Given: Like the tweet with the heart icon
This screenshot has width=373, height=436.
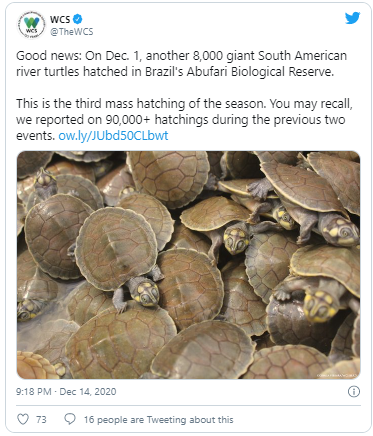Looking at the screenshot, I should click(x=23, y=419).
